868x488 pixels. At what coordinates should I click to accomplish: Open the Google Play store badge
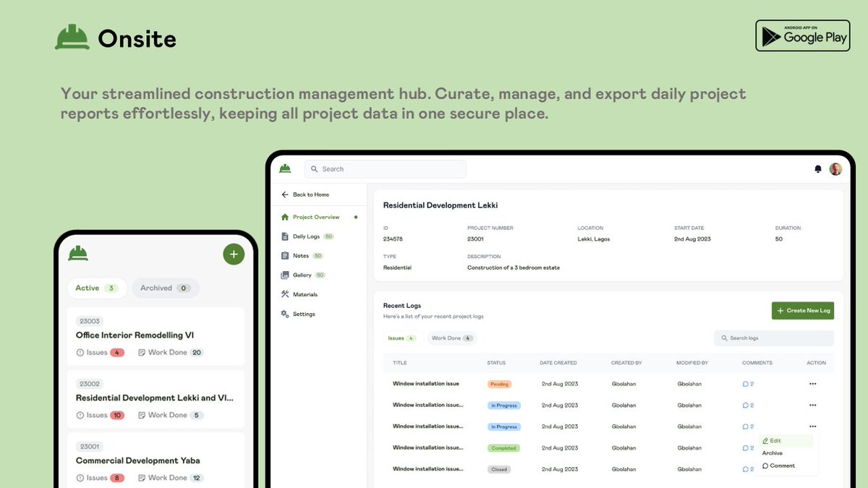(x=803, y=35)
